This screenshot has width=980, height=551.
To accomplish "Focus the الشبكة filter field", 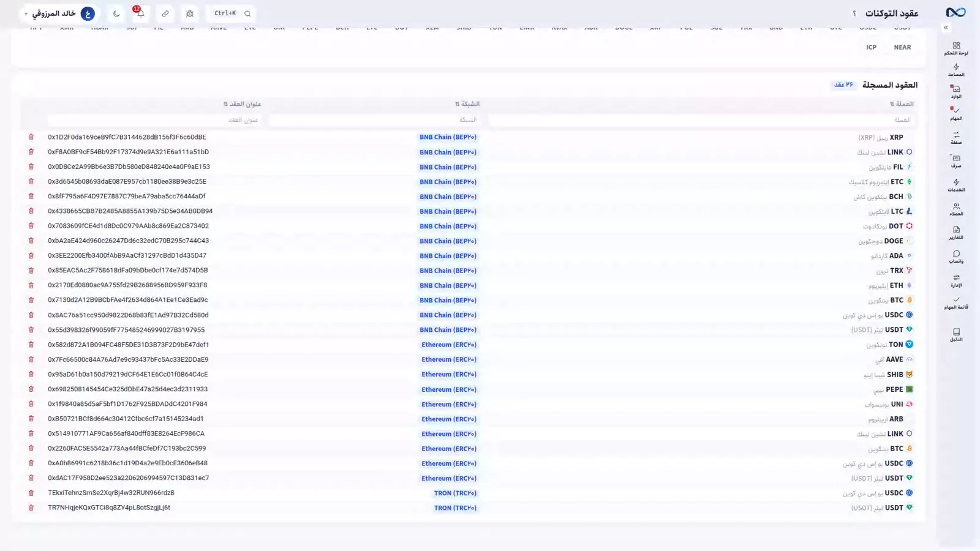I will pos(374,120).
